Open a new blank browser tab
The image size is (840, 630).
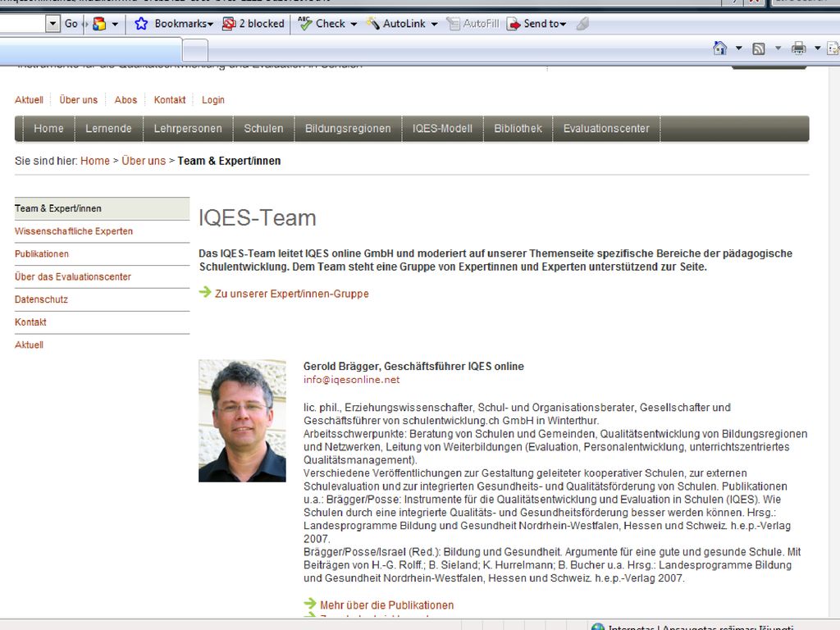(195, 52)
